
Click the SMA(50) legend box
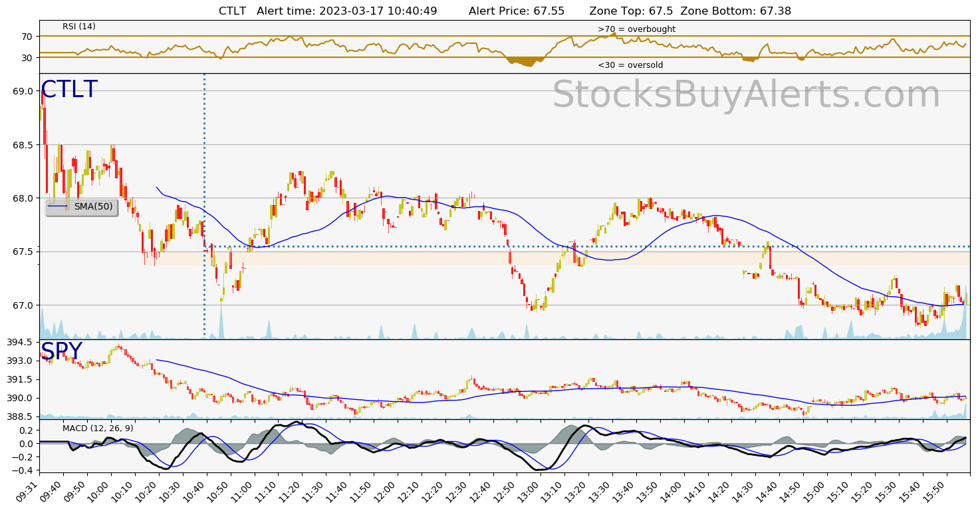[x=82, y=207]
